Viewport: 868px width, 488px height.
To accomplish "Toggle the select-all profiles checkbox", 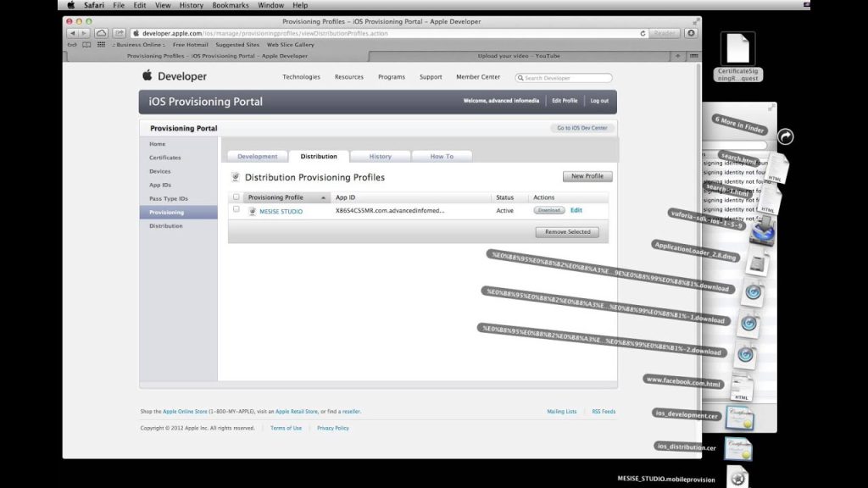I will [236, 197].
